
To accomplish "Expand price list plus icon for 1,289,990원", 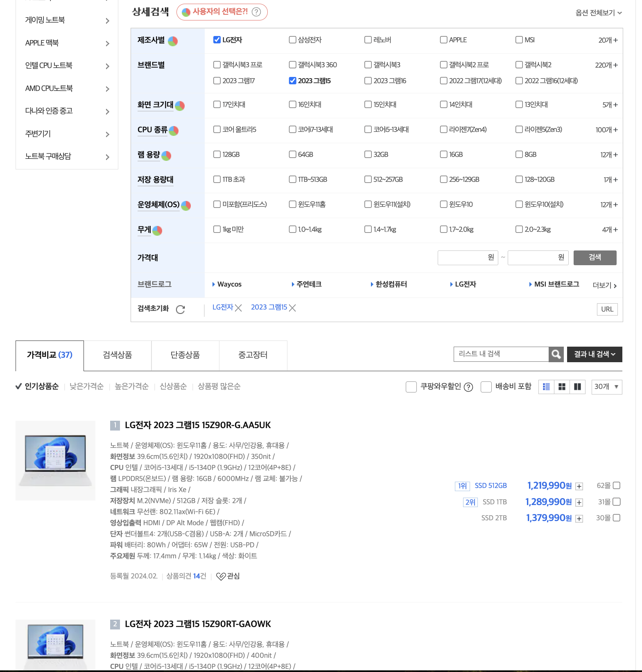I will (579, 503).
